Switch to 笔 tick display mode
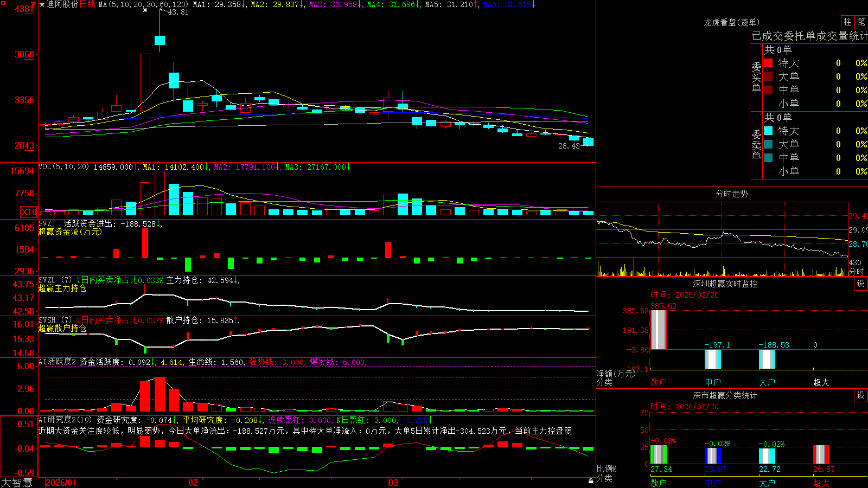 tap(861, 22)
